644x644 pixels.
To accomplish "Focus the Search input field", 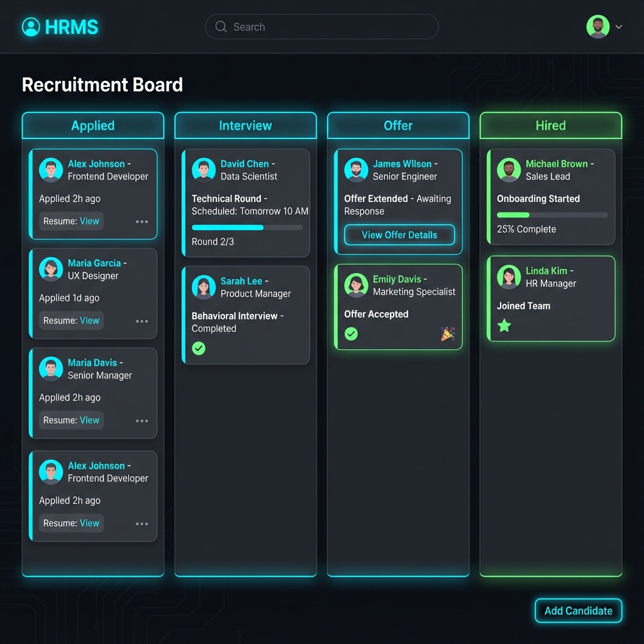I will point(327,27).
